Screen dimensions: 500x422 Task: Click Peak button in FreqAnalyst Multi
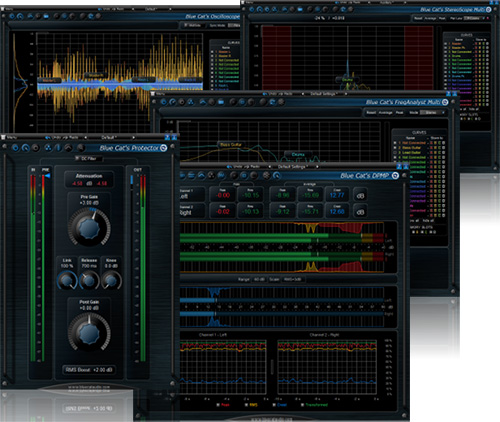[399, 113]
